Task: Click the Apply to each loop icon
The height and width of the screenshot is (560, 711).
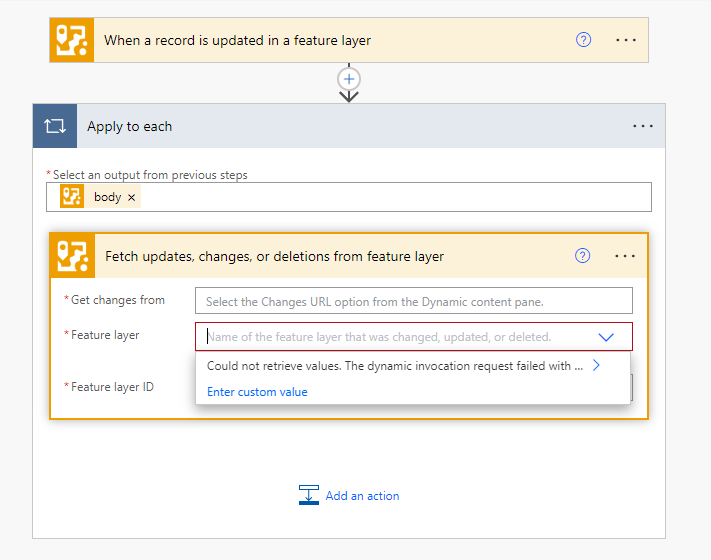Action: [54, 127]
